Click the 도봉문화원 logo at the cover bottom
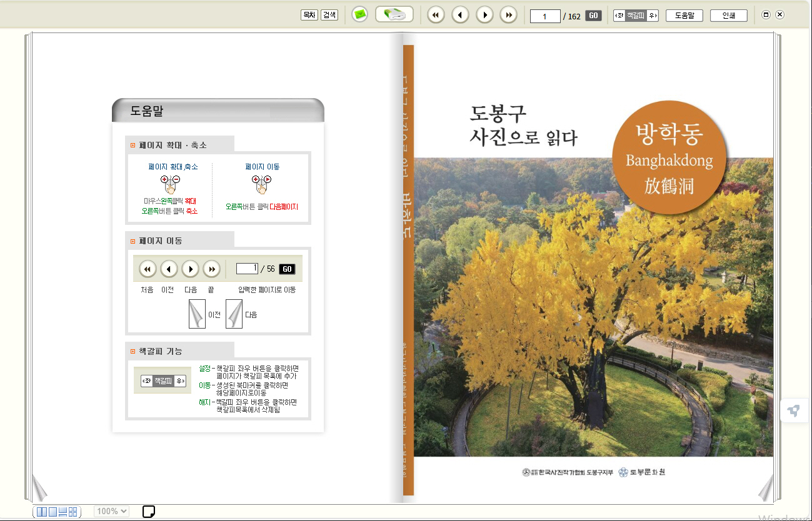The height and width of the screenshot is (521, 812). tap(642, 472)
